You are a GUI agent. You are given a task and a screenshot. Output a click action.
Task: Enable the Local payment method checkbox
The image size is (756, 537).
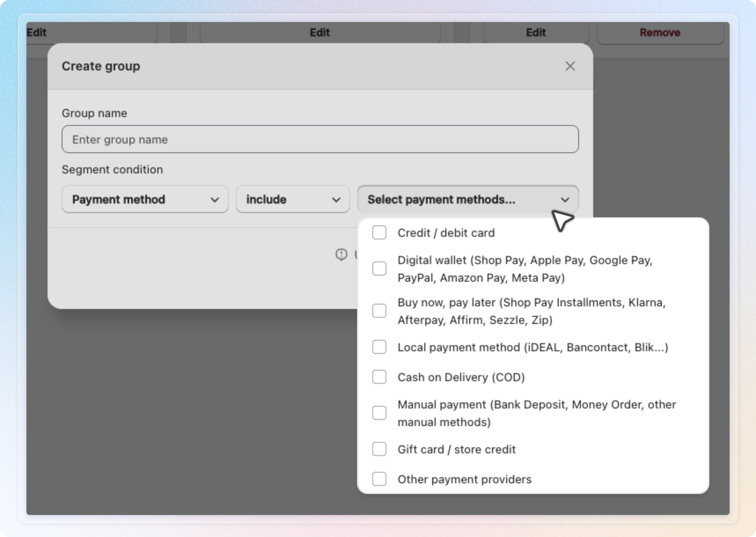379,347
